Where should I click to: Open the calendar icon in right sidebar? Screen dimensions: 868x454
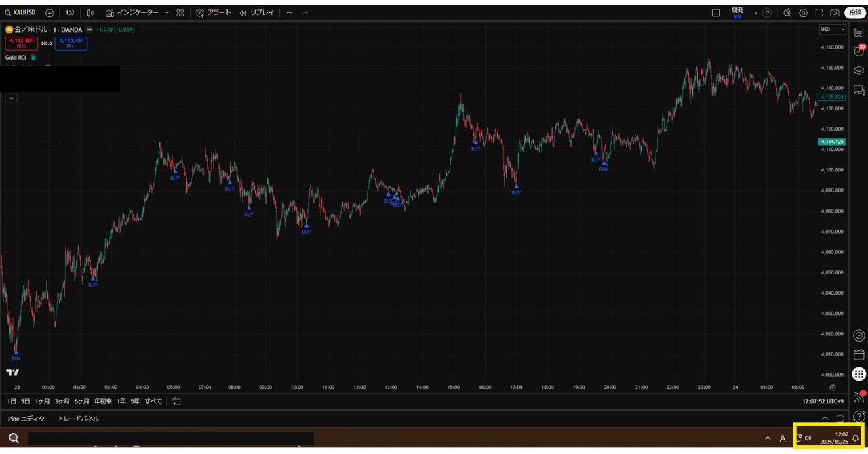(859, 354)
